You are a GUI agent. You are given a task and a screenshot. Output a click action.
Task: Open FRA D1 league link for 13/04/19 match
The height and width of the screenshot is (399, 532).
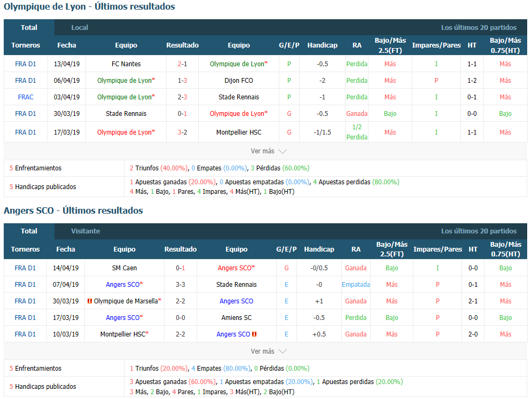click(x=26, y=64)
